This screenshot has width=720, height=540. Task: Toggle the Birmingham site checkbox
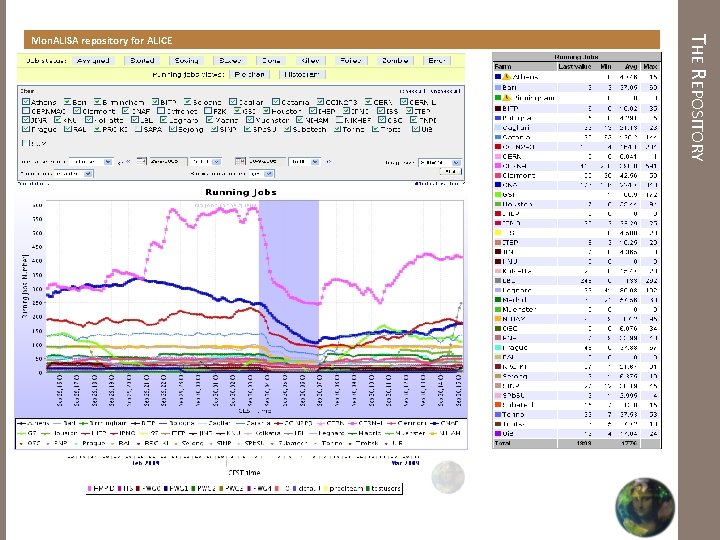97,101
